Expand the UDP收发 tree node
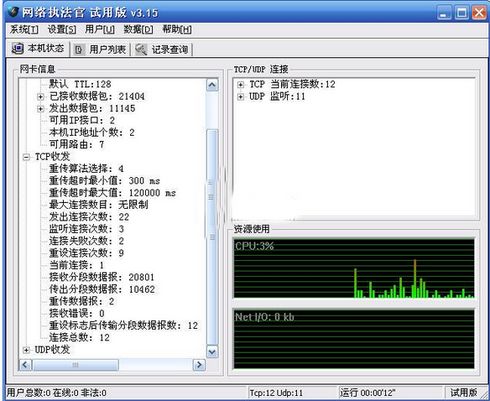Viewport: 490px width, 401px height. (x=26, y=350)
